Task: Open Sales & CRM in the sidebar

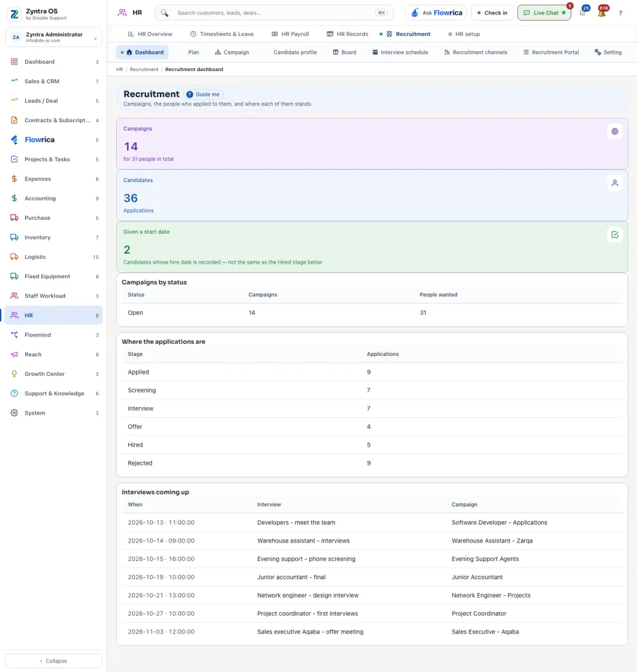Action: click(54, 81)
